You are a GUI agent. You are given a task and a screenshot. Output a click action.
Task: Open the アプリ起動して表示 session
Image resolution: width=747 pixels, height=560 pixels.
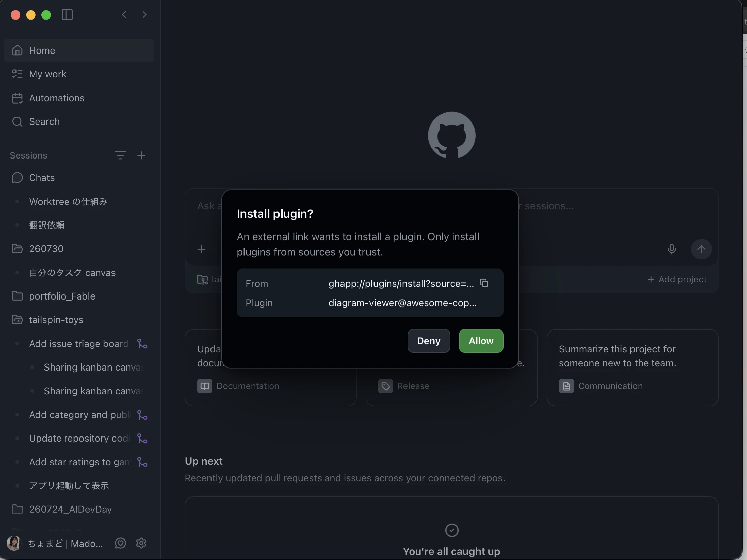pyautogui.click(x=79, y=485)
